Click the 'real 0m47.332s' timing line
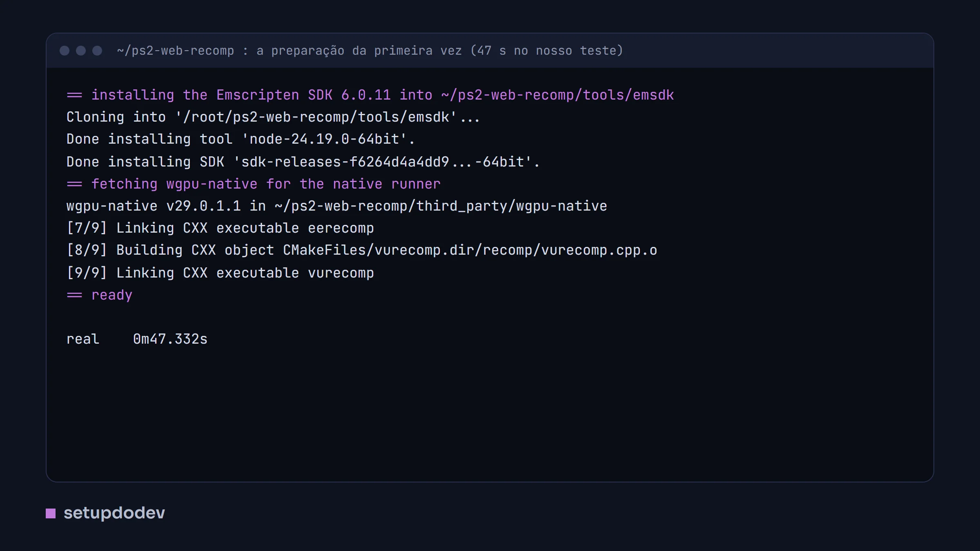This screenshot has width=980, height=551. coord(137,339)
